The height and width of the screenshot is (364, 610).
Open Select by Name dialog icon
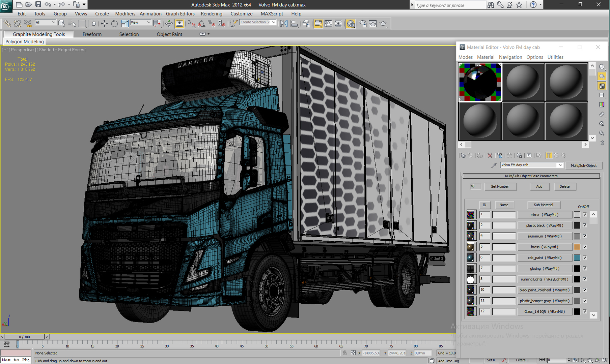click(72, 23)
